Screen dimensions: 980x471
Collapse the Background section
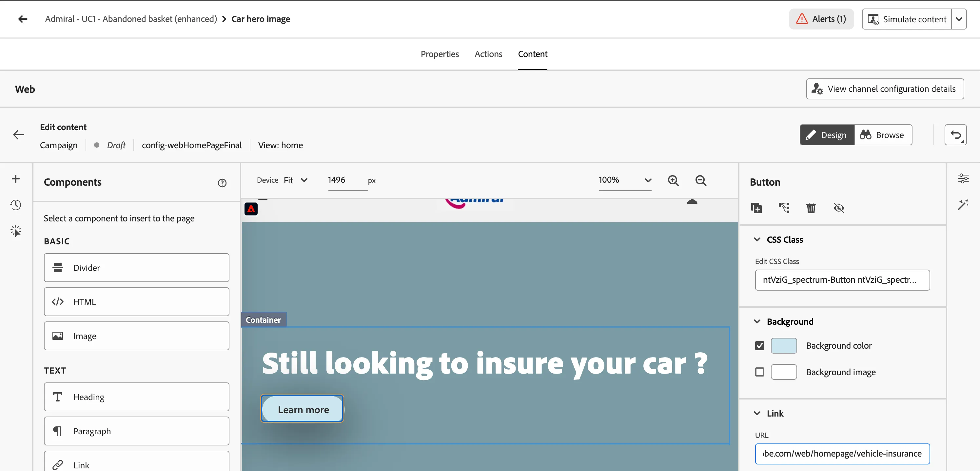757,322
